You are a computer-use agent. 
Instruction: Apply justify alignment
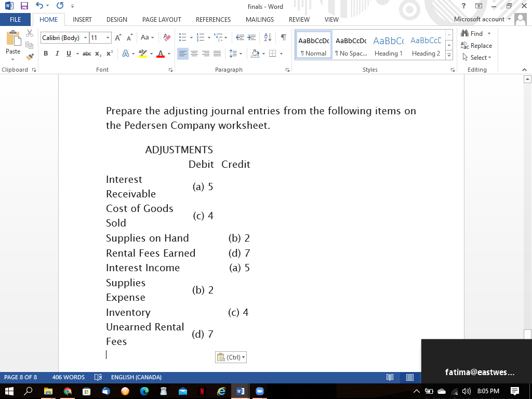(217, 53)
